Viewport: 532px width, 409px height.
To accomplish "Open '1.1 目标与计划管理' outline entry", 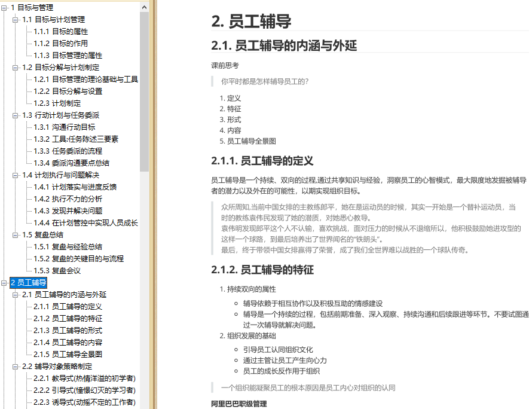I will click(54, 20).
